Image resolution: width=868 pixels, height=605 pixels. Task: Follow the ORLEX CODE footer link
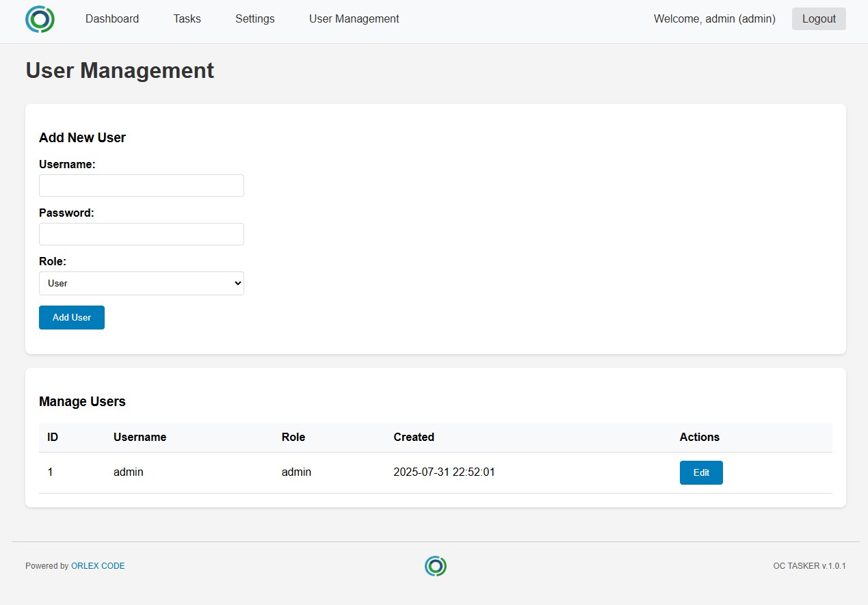click(x=98, y=566)
